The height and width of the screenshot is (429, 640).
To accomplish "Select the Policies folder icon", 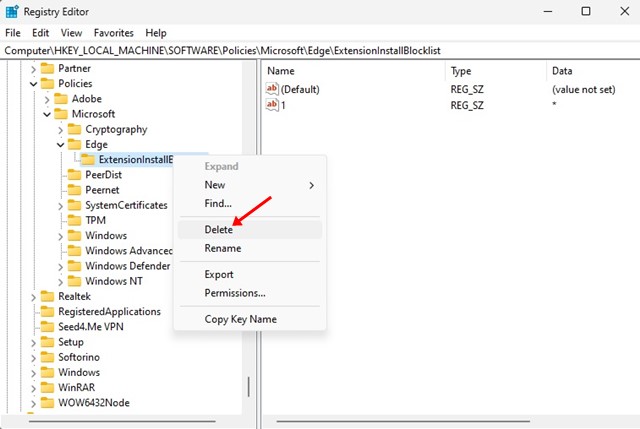I will 47,84.
